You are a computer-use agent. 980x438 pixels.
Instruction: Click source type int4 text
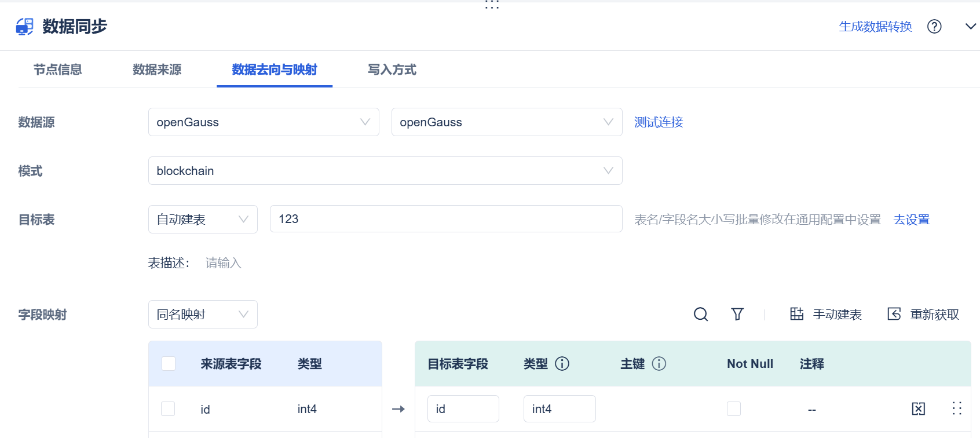307,409
